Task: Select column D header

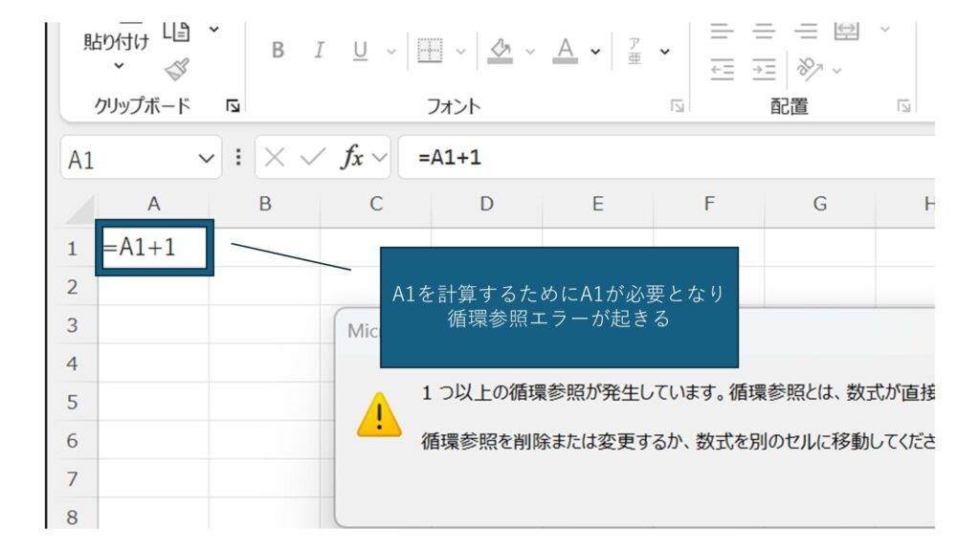Action: coord(486,204)
